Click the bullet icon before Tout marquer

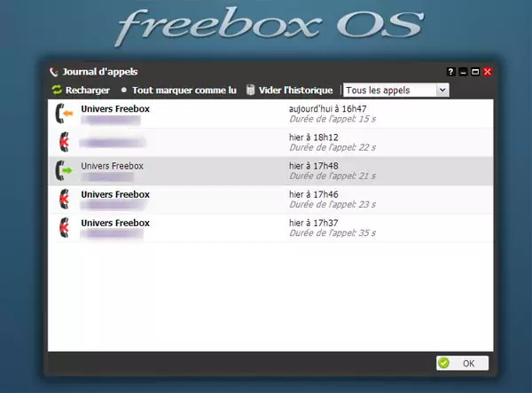pos(124,90)
